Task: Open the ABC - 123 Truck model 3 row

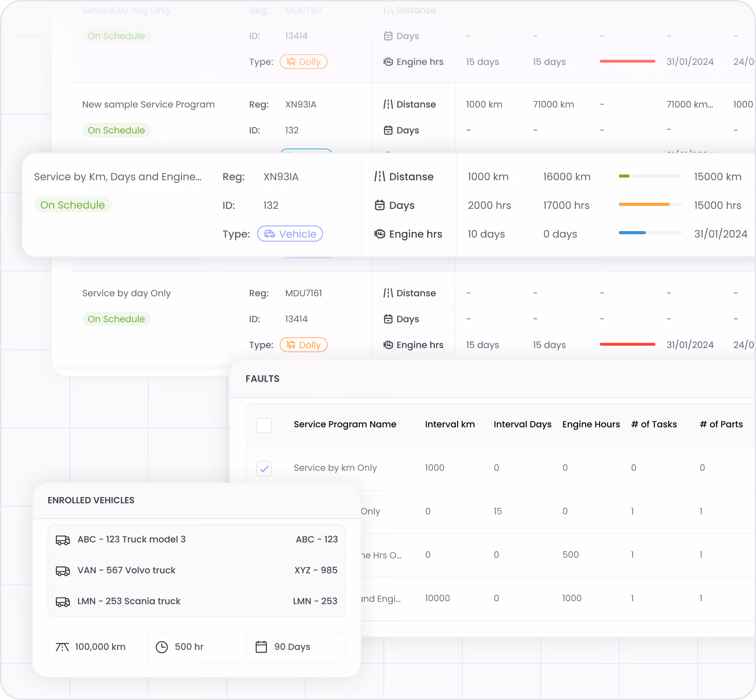Action: 197,540
